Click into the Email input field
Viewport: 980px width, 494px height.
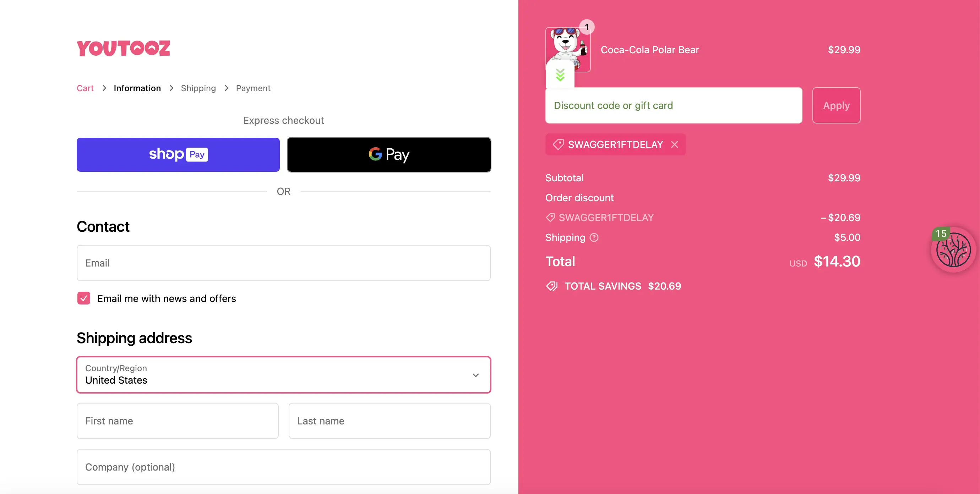(283, 263)
